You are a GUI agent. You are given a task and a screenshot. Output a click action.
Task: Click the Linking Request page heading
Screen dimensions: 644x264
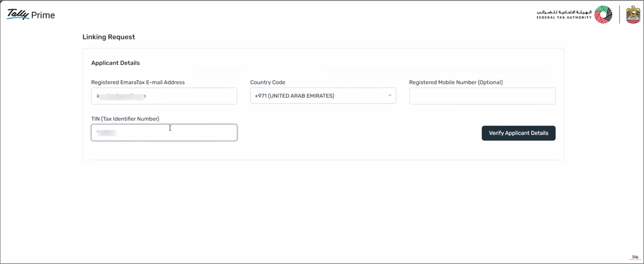(109, 37)
